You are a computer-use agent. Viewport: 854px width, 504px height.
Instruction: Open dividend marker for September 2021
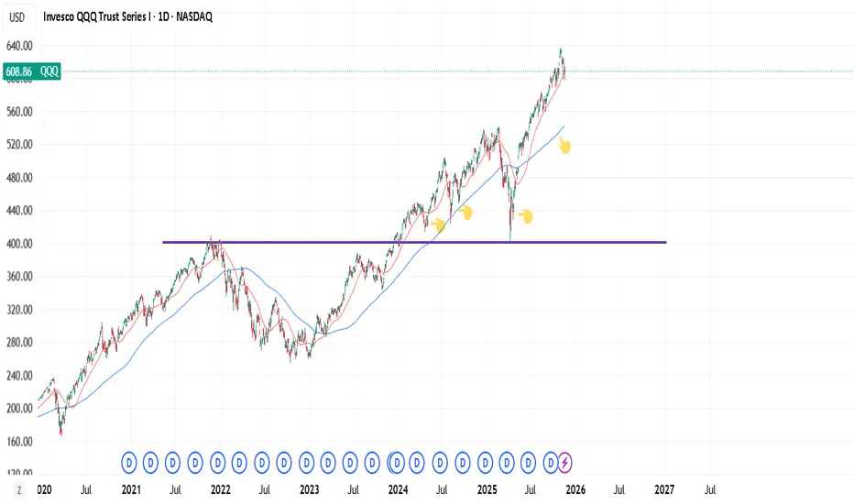point(195,463)
